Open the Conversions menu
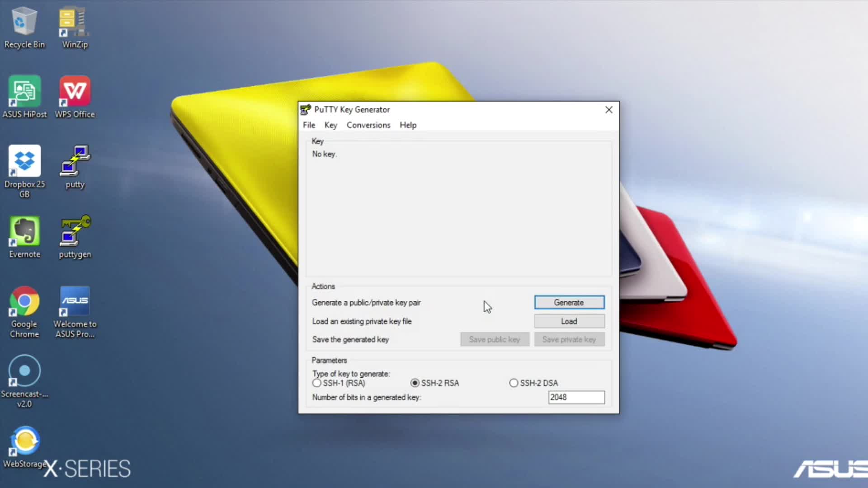Viewport: 868px width, 488px height. tap(368, 125)
